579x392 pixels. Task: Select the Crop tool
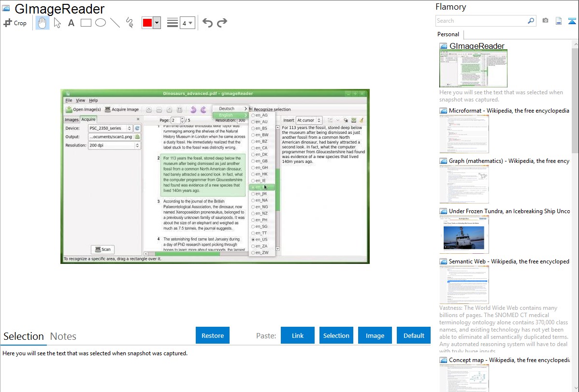15,23
